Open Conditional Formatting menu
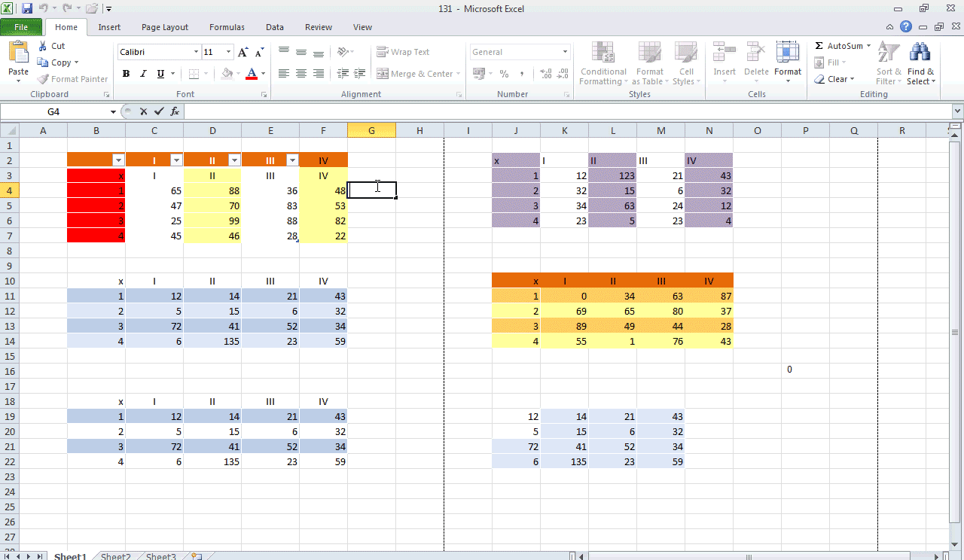Viewport: 964px width, 560px height. [x=602, y=63]
